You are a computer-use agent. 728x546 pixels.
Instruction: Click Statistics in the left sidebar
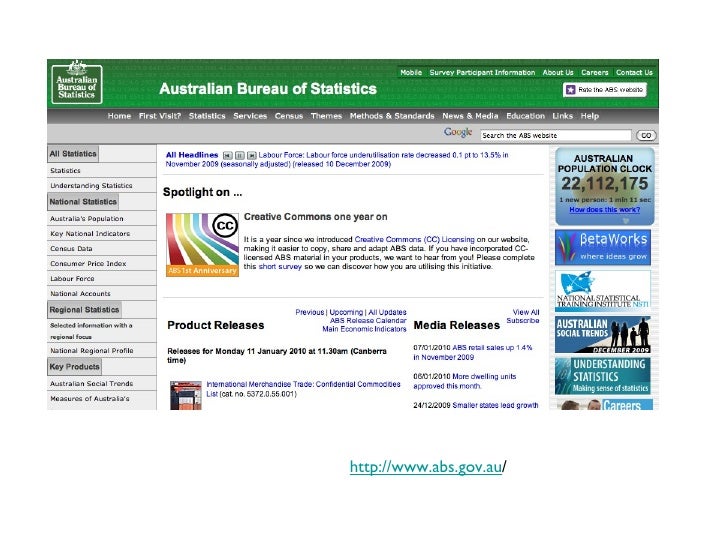pyautogui.click(x=65, y=170)
